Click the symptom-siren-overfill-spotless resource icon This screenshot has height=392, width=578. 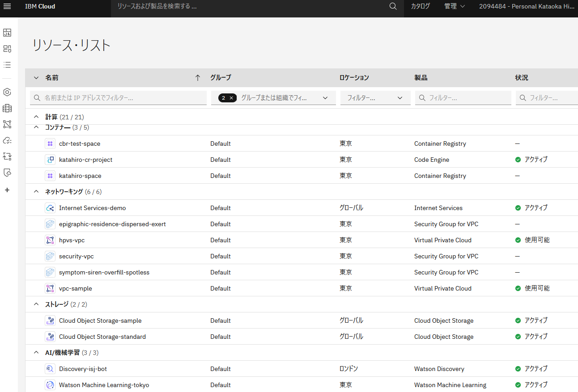point(50,272)
